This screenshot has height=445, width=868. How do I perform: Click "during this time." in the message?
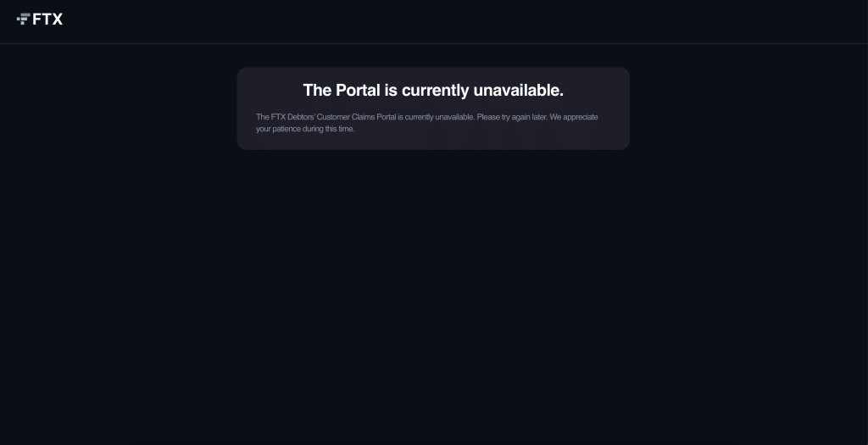pos(328,129)
